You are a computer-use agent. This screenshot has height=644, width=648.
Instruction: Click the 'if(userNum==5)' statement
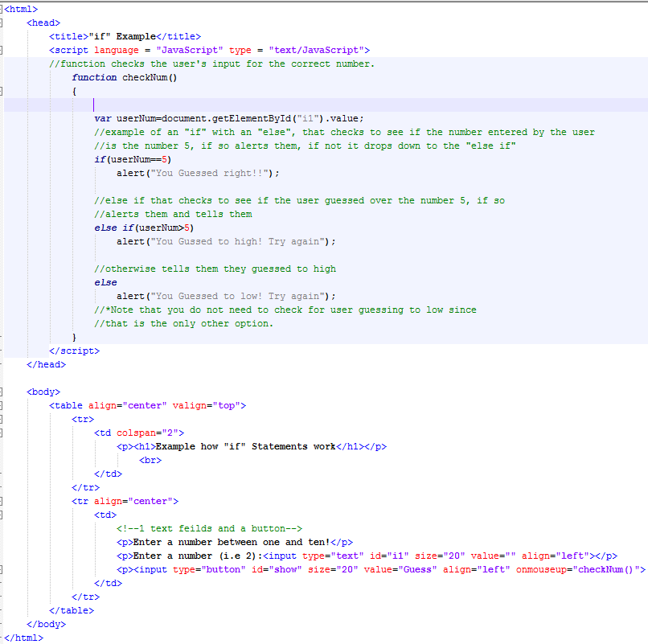[x=133, y=159]
